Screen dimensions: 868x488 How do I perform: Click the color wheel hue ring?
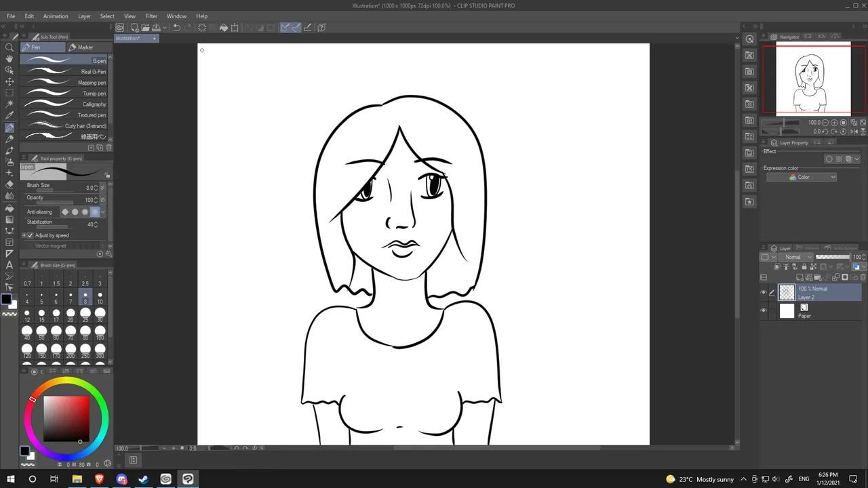point(66,382)
